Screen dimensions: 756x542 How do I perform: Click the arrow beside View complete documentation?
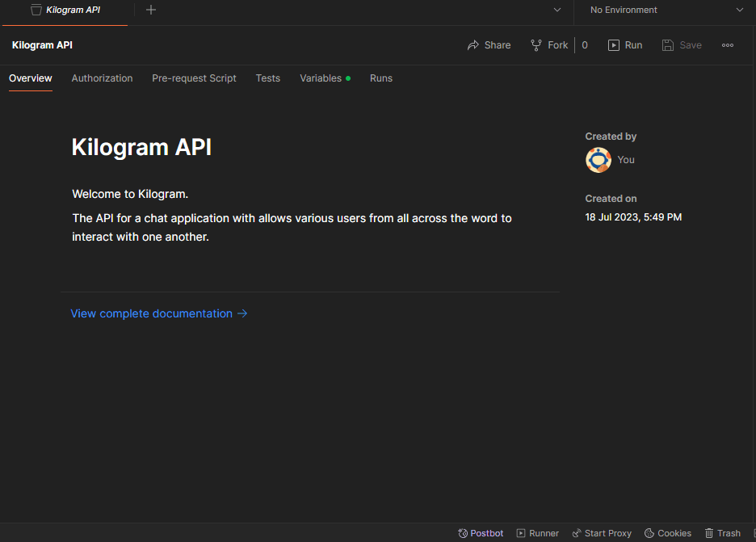point(242,313)
